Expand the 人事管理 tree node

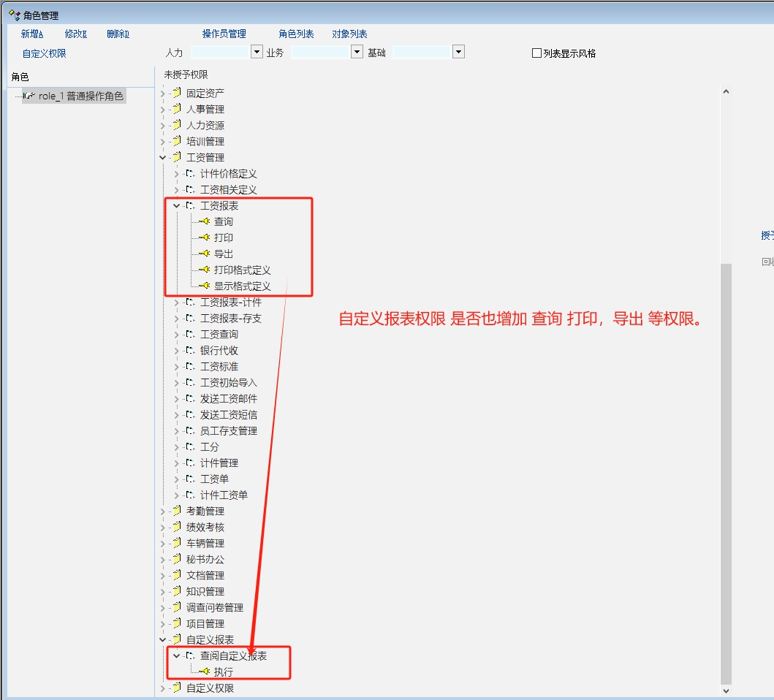[162, 109]
